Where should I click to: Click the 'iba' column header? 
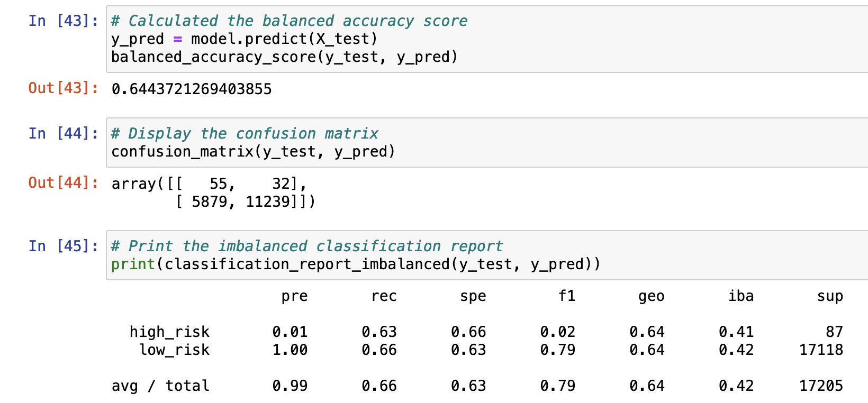[x=741, y=296]
